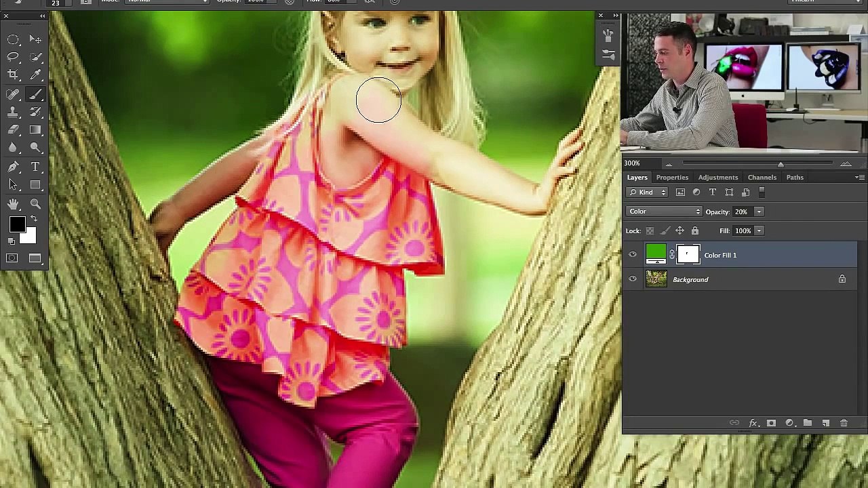The image size is (868, 488).
Task: Click the black foreground color swatch
Action: click(16, 224)
